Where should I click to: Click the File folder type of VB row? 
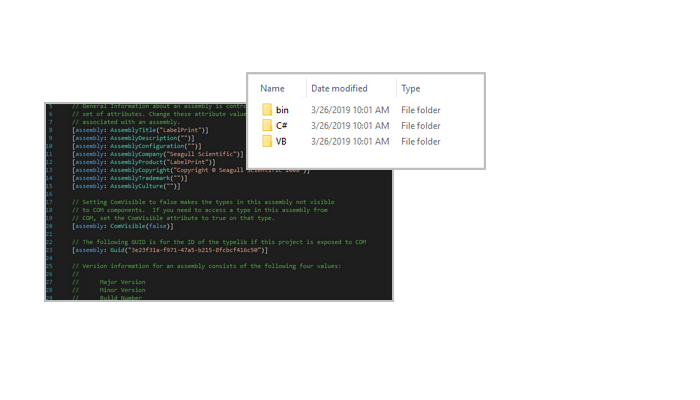point(420,142)
